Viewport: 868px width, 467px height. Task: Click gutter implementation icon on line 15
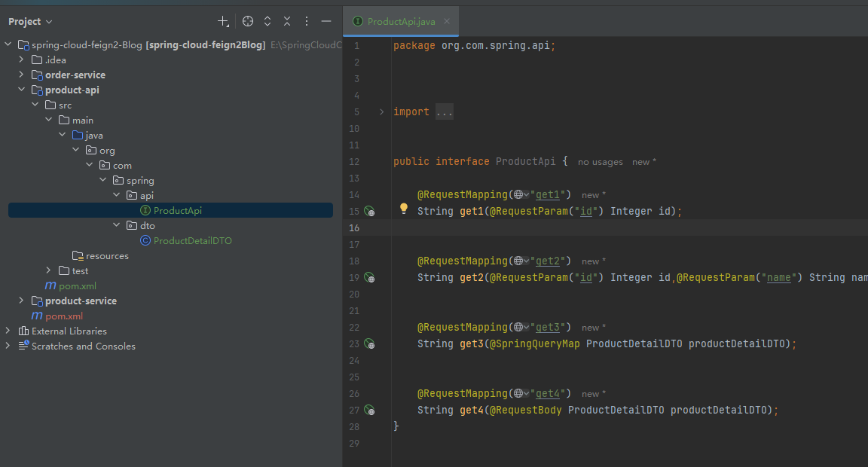click(x=369, y=212)
